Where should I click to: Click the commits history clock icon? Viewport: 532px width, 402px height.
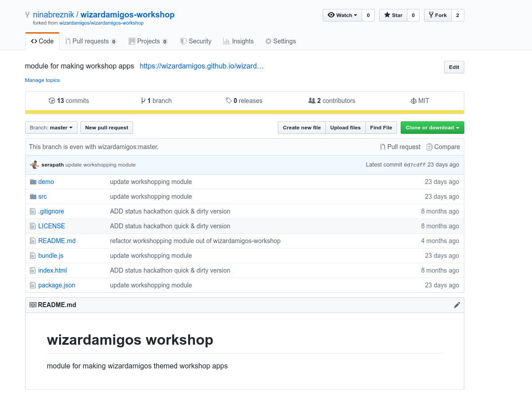(52, 101)
